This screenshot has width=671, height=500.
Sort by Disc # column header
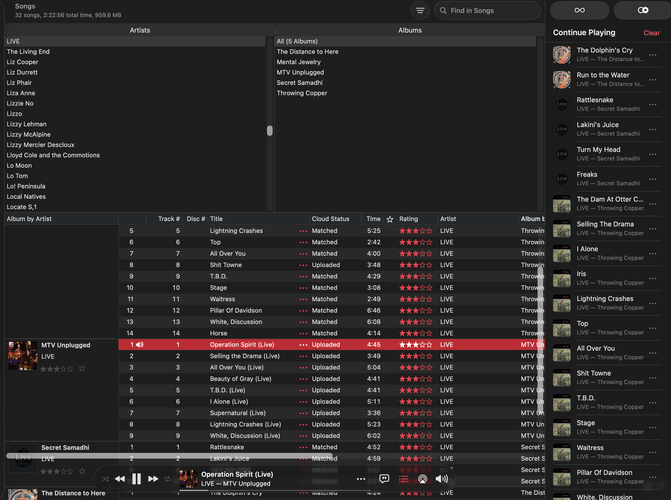tap(195, 219)
